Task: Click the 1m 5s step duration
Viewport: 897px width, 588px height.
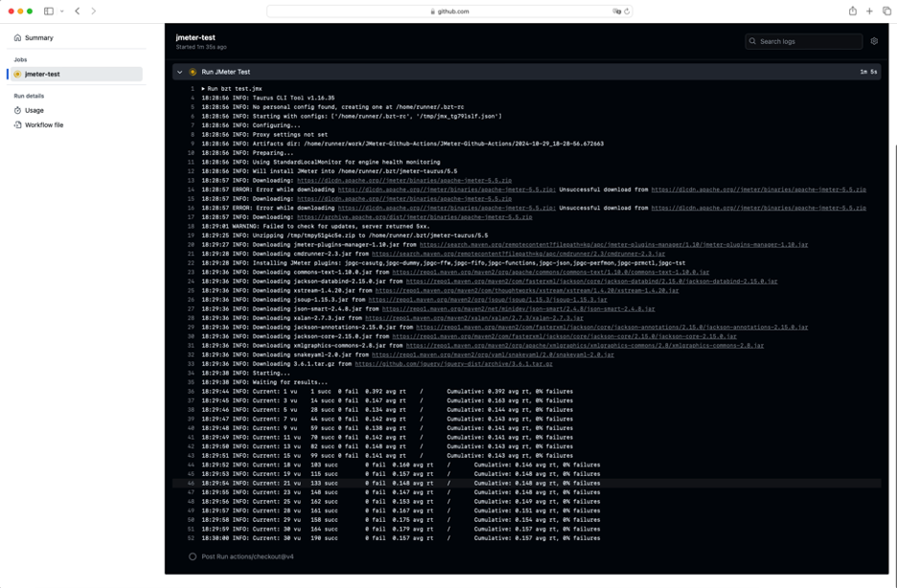Action: coord(868,72)
